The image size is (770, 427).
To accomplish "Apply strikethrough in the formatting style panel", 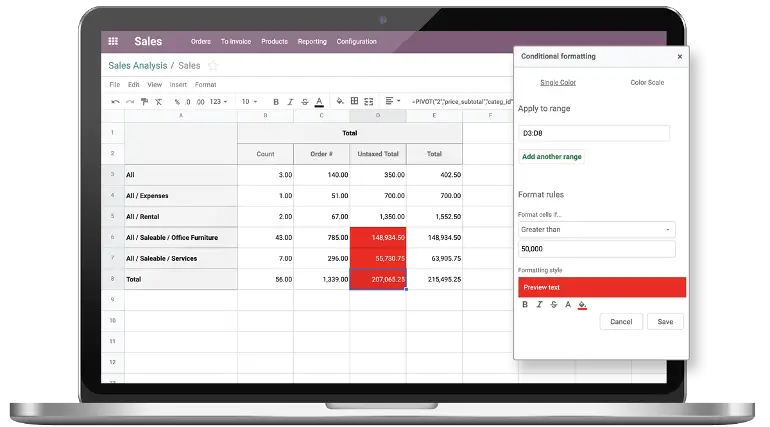I will tap(553, 305).
